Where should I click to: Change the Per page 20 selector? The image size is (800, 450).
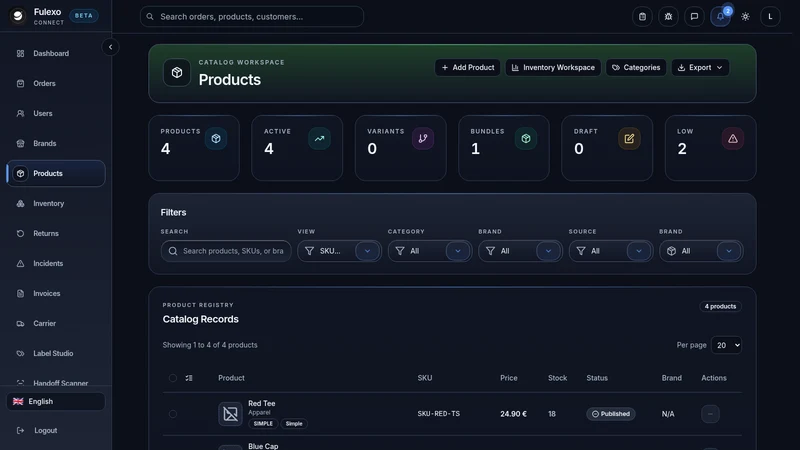pyautogui.click(x=726, y=345)
